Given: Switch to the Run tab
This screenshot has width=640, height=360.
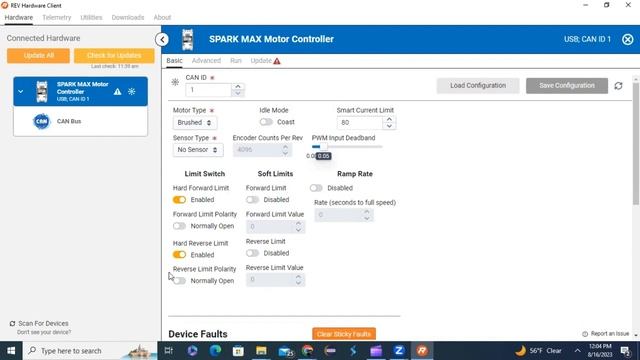Looking at the screenshot, I should (x=236, y=60).
